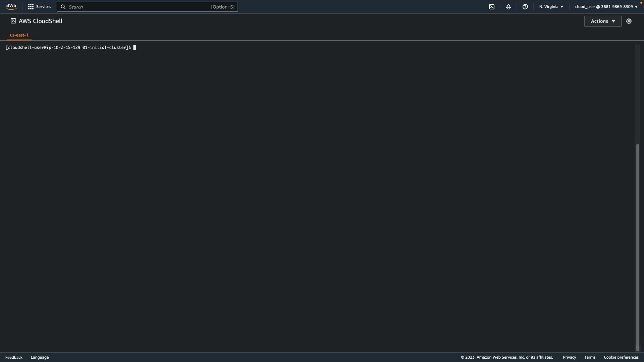Select the us-east-1 terminal tab
This screenshot has height=362, width=644.
point(19,35)
